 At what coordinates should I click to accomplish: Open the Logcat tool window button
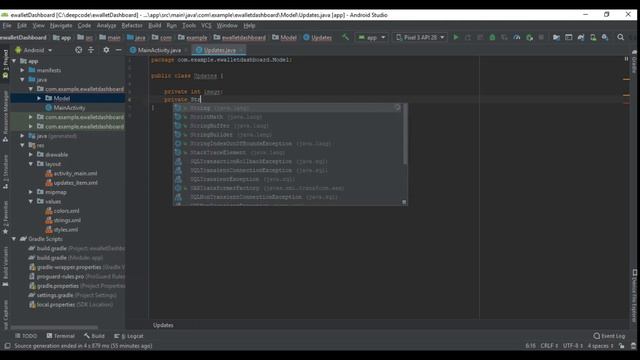click(129, 336)
